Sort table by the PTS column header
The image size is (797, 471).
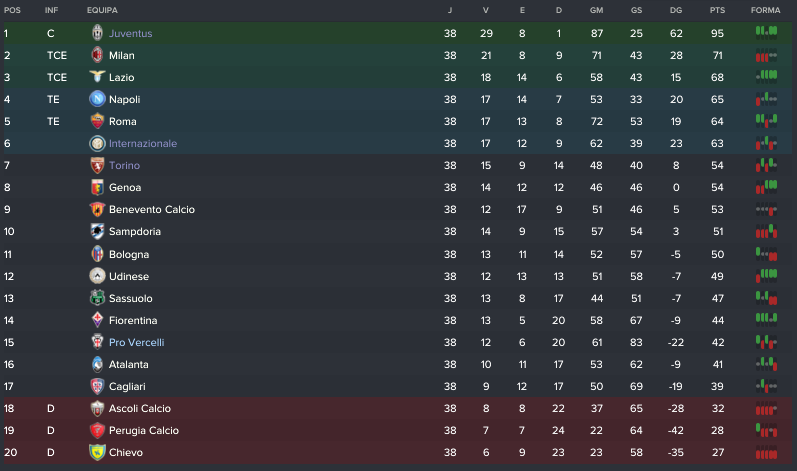click(x=717, y=10)
